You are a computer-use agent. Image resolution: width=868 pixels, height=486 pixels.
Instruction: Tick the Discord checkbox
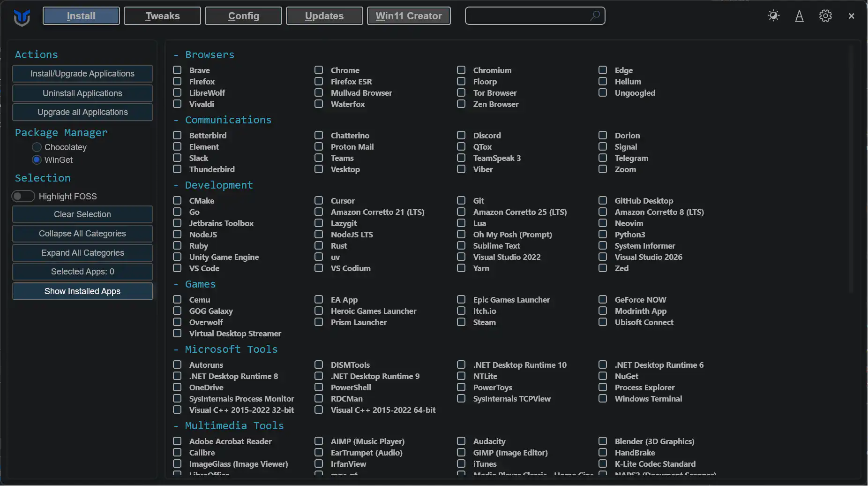coord(461,135)
